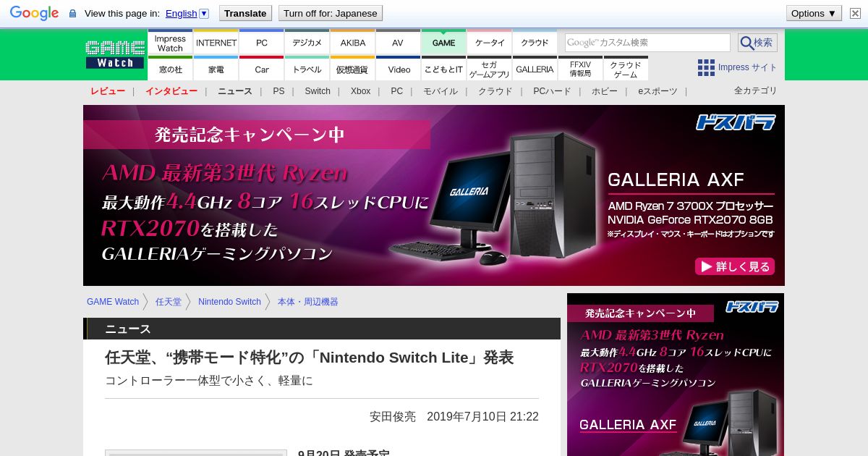Open the Impress Watch tab
The width and height of the screenshot is (868, 456).
(170, 43)
